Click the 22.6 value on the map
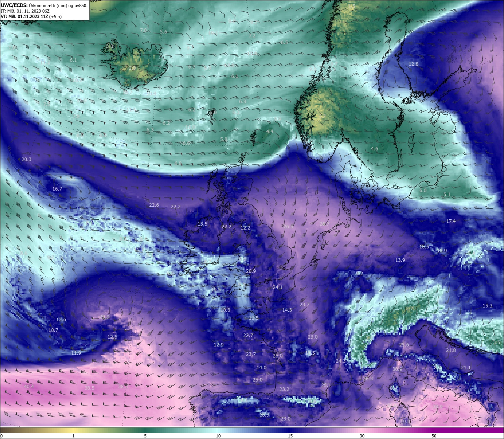 pyautogui.click(x=154, y=205)
